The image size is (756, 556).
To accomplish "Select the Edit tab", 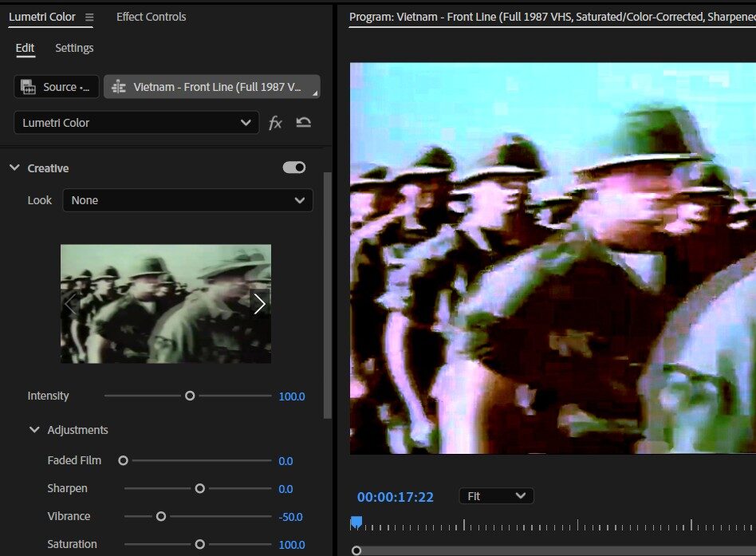I will click(25, 48).
